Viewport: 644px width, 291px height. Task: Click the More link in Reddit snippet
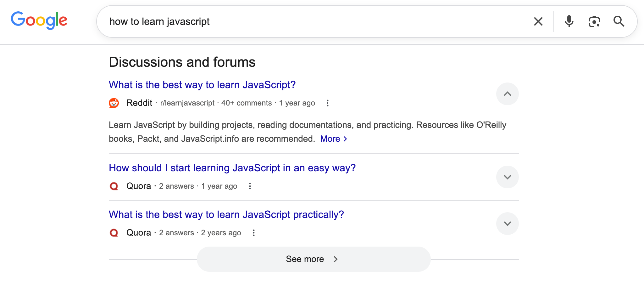[x=333, y=139]
